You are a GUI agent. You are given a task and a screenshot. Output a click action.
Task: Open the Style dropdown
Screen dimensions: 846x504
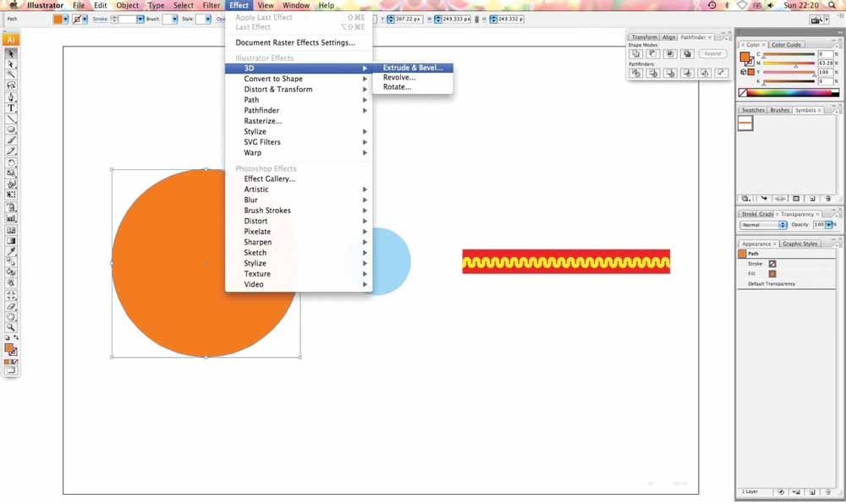208,19
